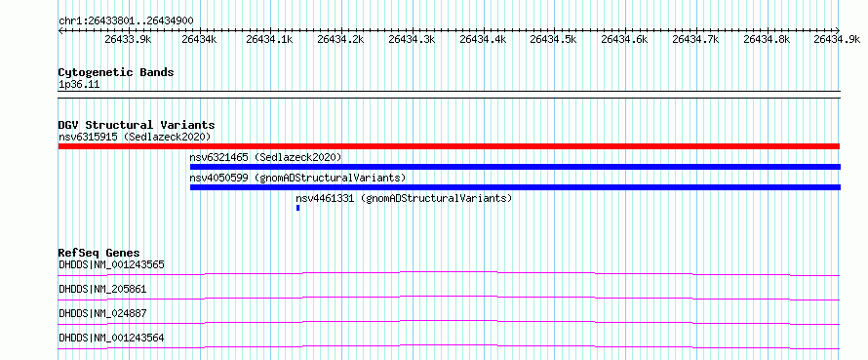Open the nsv6315915 (Sedlazeck2020) label
This screenshot has width=868, height=360.
point(135,137)
